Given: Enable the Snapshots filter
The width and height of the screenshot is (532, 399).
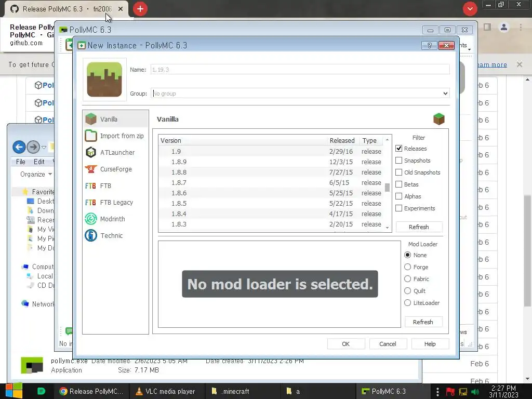Looking at the screenshot, I should point(399,160).
